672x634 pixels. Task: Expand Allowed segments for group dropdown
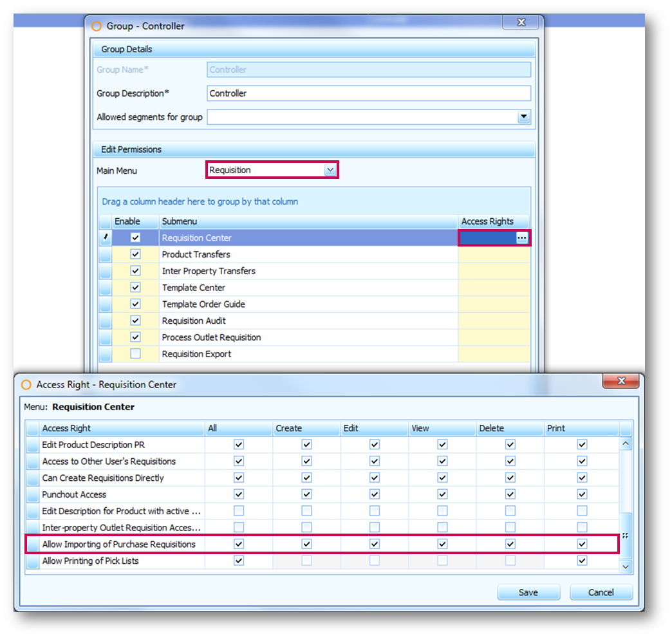click(x=524, y=117)
